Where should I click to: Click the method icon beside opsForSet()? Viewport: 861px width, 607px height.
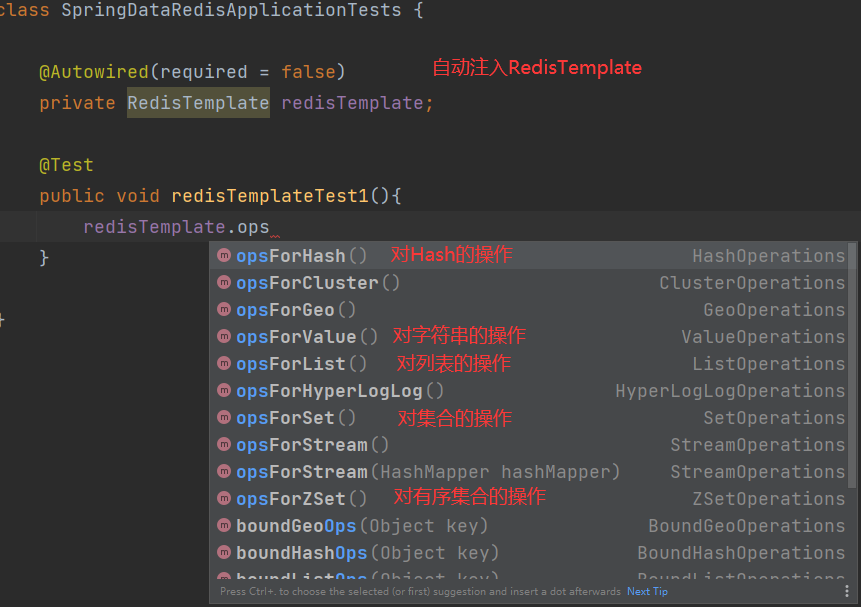click(x=223, y=417)
